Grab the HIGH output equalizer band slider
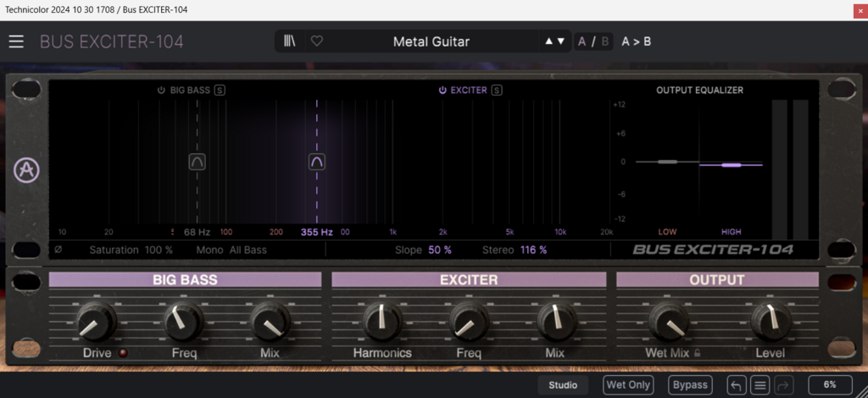Image resolution: width=868 pixels, height=398 pixels. pyautogui.click(x=732, y=165)
